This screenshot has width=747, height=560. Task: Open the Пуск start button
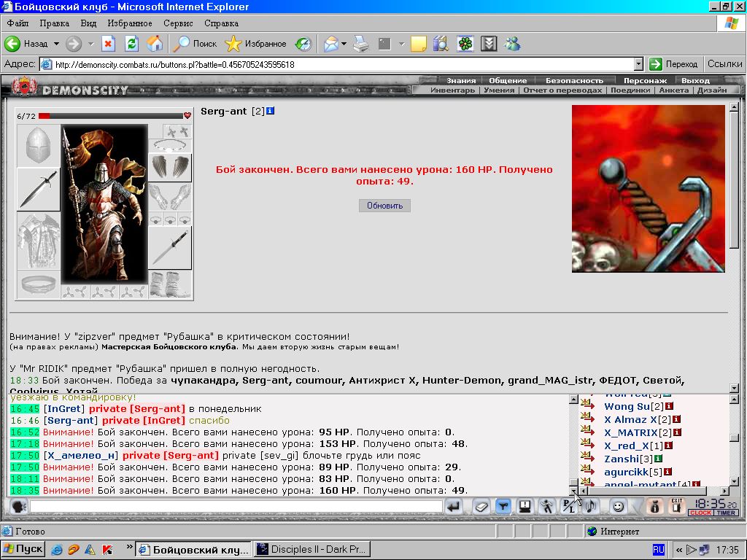click(x=23, y=550)
